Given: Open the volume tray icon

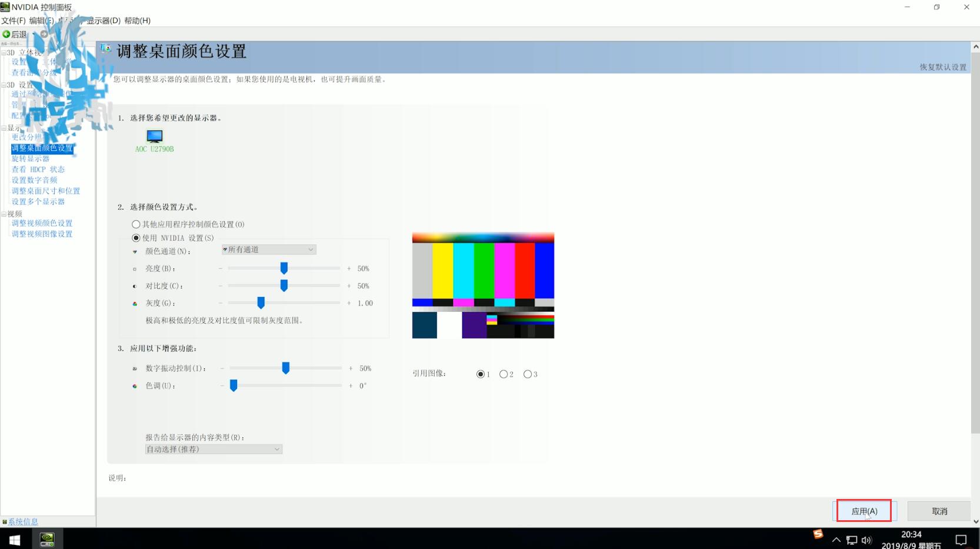Looking at the screenshot, I should pyautogui.click(x=866, y=540).
